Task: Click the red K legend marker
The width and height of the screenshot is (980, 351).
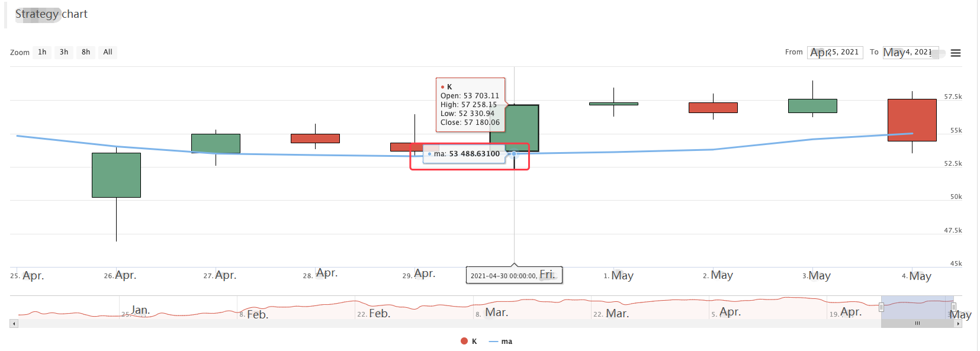Action: tap(464, 341)
